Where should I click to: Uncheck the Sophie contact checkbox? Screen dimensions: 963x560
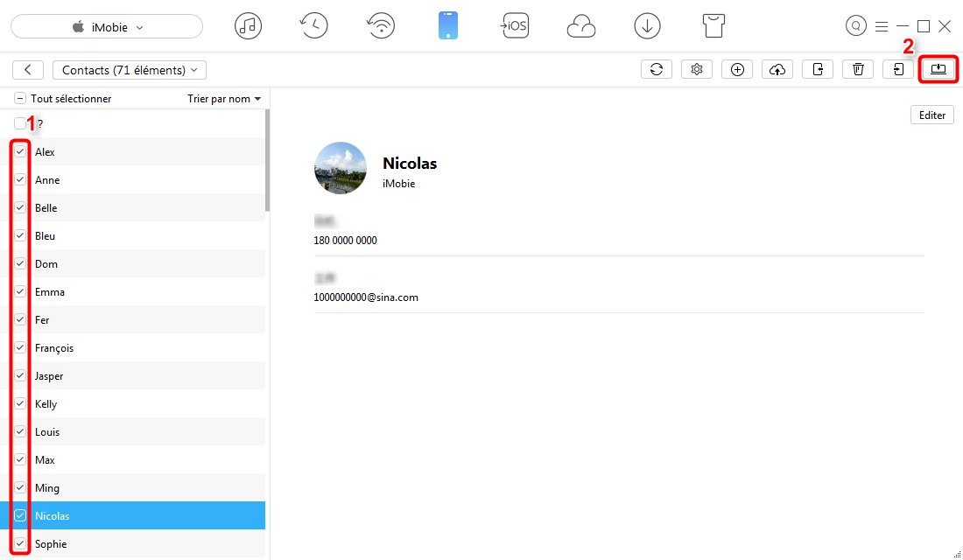click(20, 543)
